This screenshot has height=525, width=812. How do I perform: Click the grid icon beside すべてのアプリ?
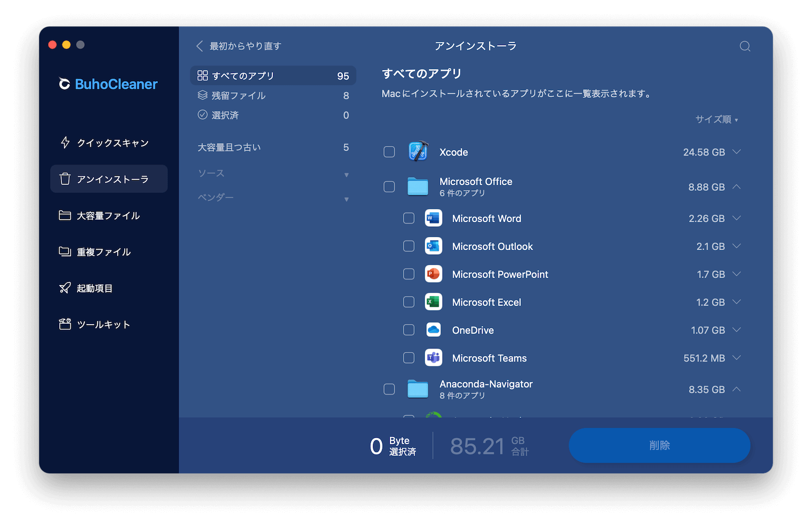pos(202,76)
